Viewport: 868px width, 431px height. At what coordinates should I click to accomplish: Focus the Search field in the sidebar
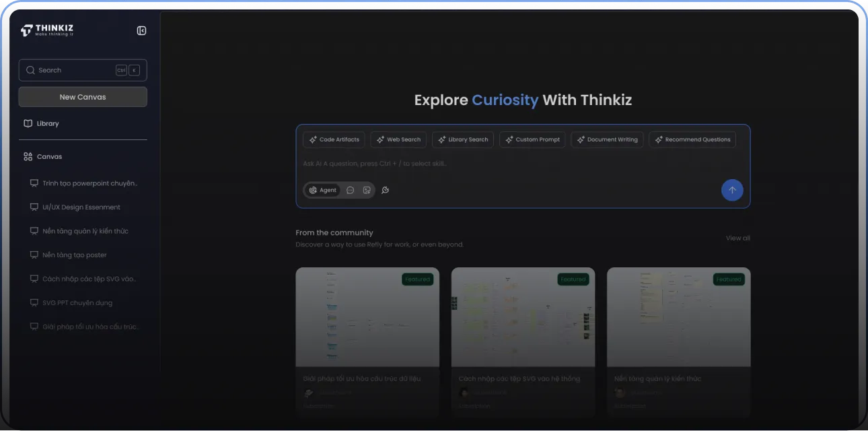click(x=83, y=70)
